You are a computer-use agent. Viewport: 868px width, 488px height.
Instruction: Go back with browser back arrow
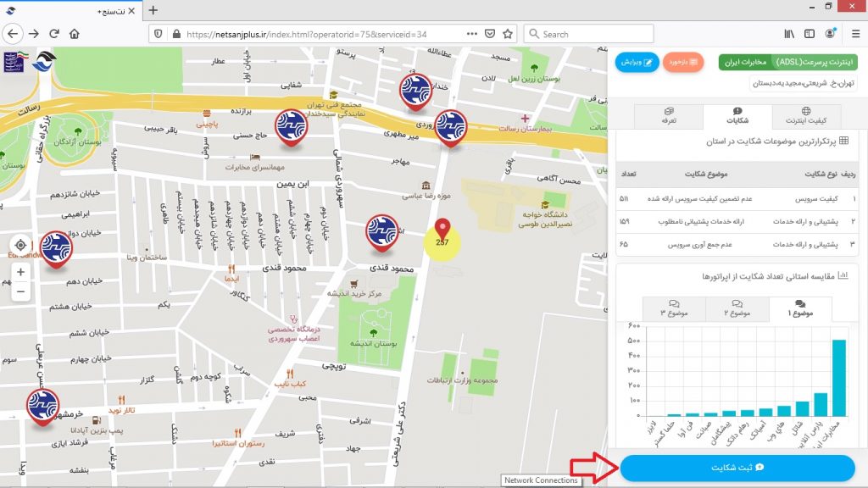pos(13,34)
